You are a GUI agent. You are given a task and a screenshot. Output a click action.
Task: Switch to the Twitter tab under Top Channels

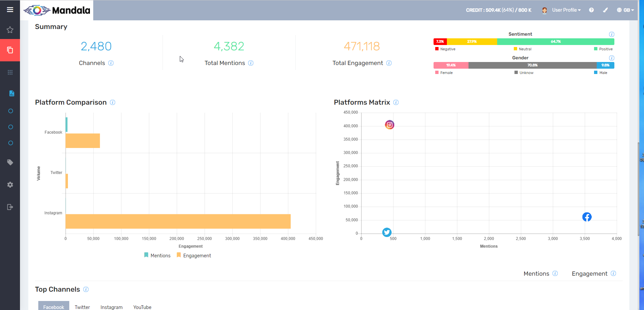[x=82, y=307]
